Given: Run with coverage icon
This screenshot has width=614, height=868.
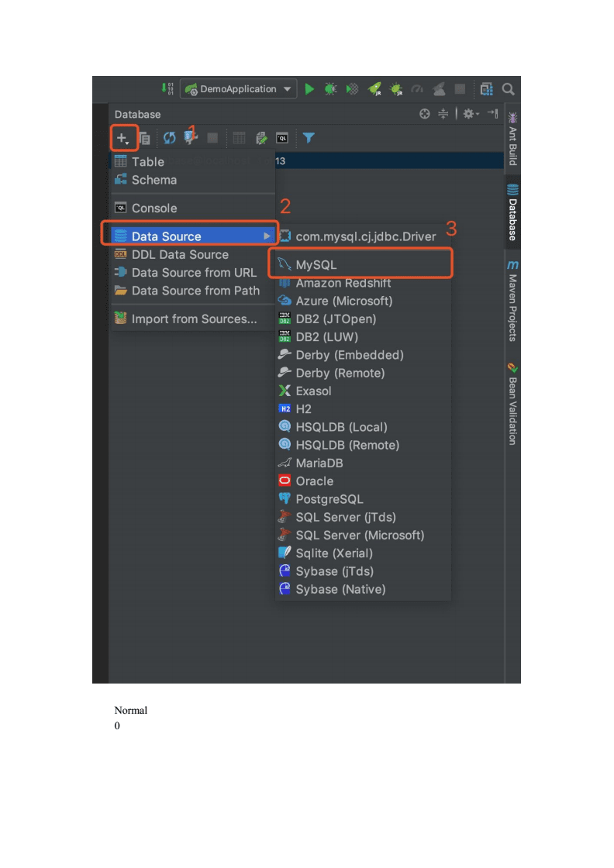Looking at the screenshot, I should 352,88.
